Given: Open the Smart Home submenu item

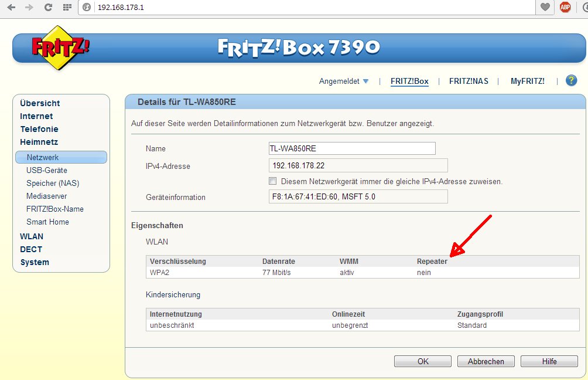Looking at the screenshot, I should [47, 222].
